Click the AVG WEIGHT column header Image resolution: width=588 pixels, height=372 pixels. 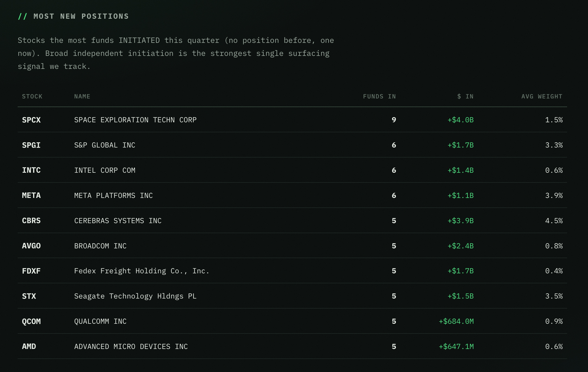542,97
